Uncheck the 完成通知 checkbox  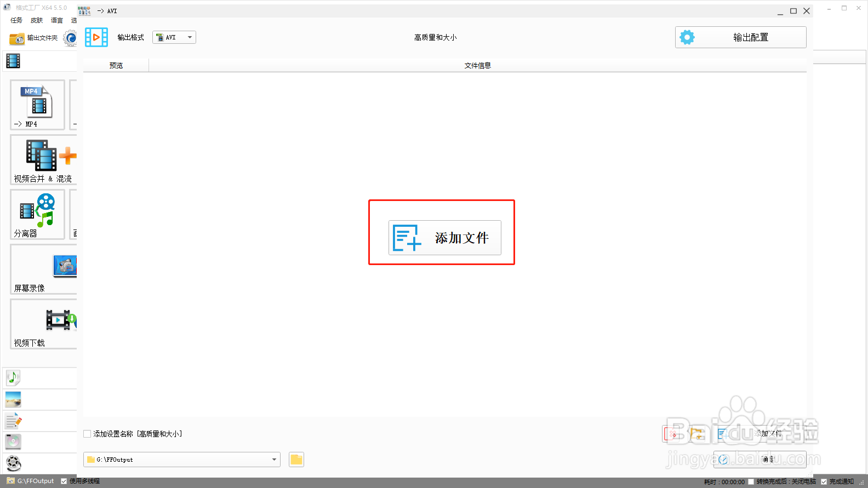(824, 481)
